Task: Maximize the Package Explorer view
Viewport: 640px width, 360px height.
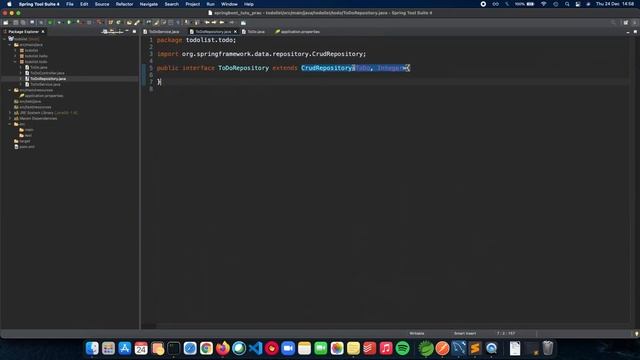Action: 134,31
